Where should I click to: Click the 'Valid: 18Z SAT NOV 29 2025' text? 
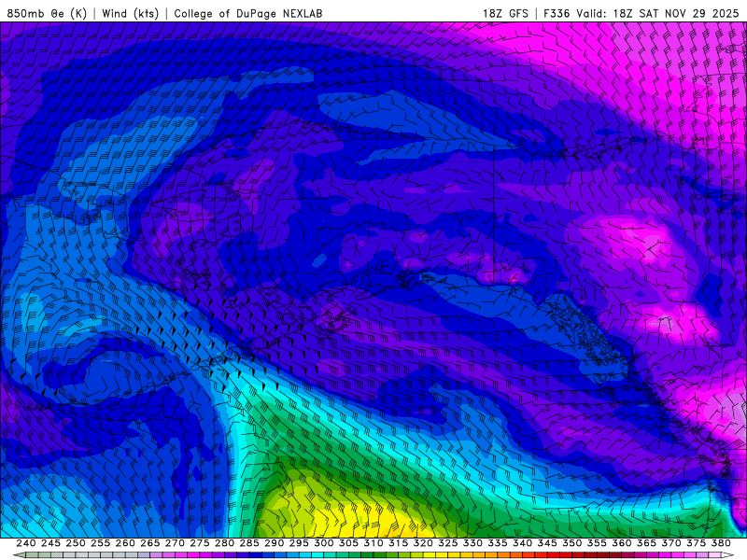click(657, 13)
